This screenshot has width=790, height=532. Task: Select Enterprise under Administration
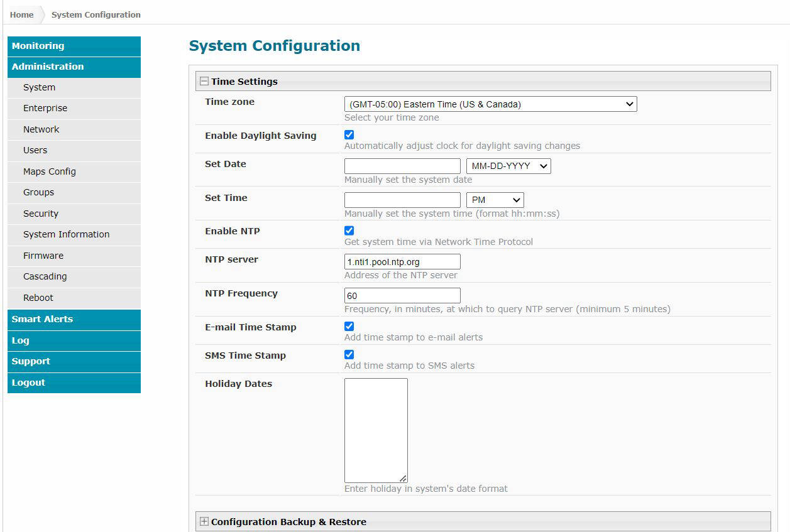[74, 108]
